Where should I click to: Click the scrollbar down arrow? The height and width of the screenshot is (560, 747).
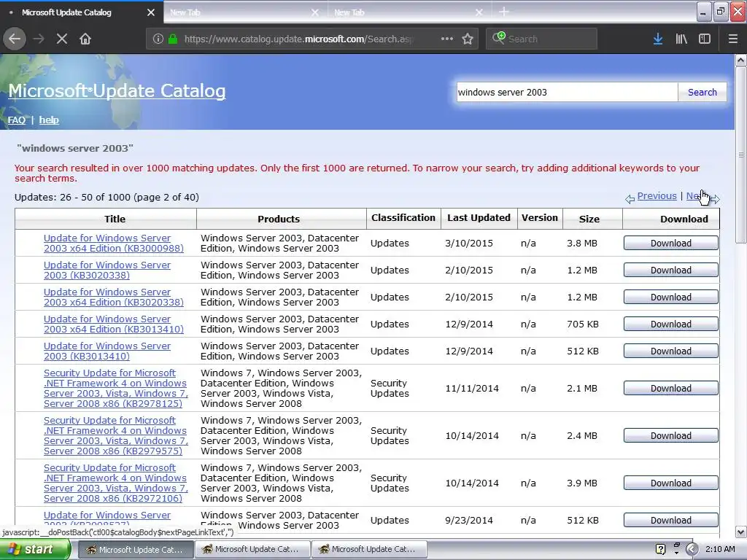coord(741,532)
